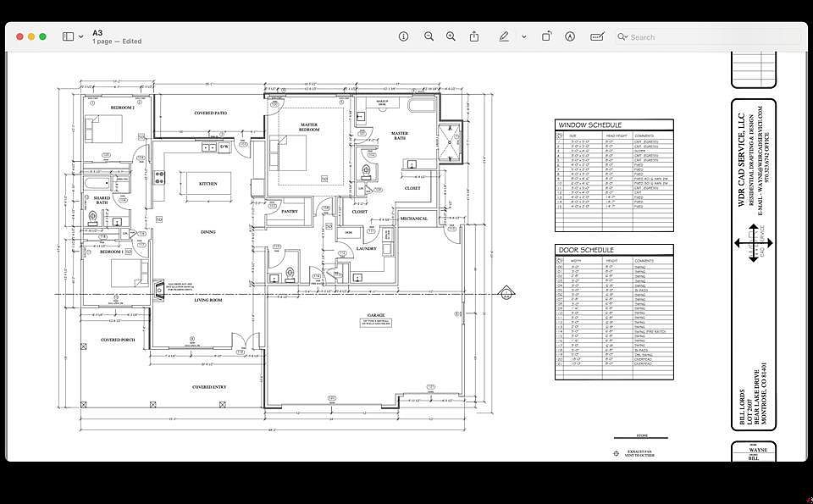Screen dimensions: 813x504
Task: Zoom out of the floor plan
Action: [x=429, y=36]
